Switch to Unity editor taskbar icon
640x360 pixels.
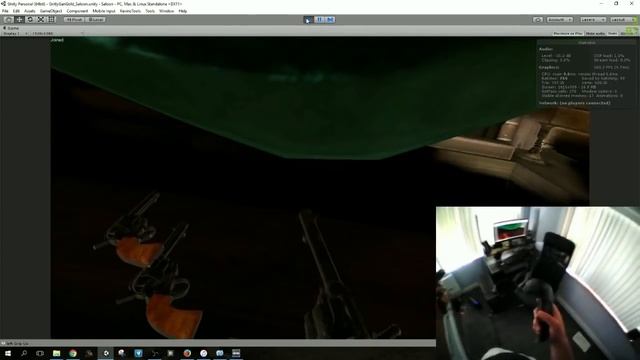click(x=106, y=353)
